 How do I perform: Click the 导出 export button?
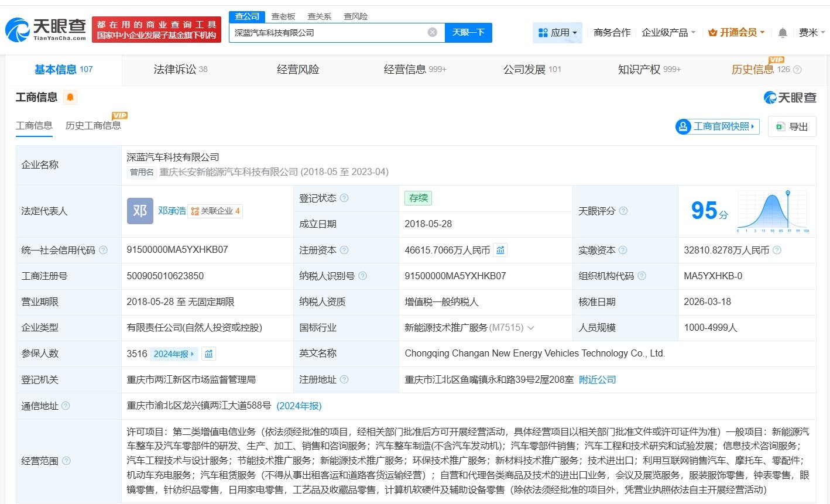tap(792, 126)
